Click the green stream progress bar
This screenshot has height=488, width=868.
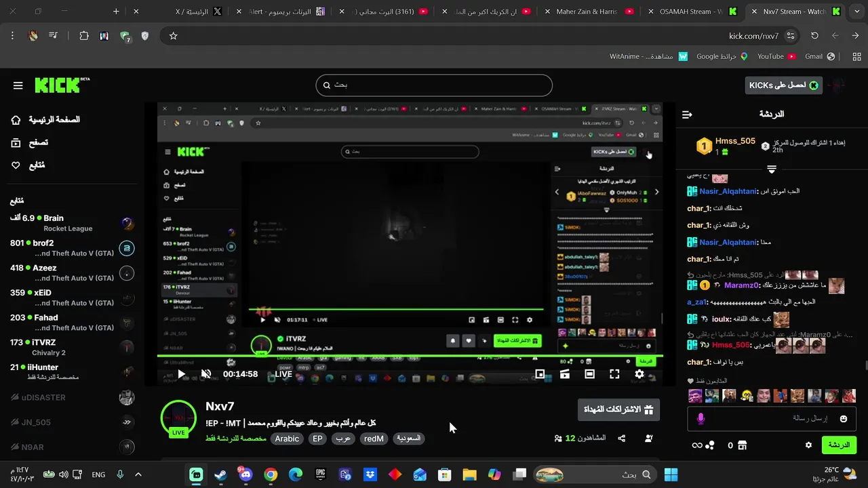(x=410, y=356)
